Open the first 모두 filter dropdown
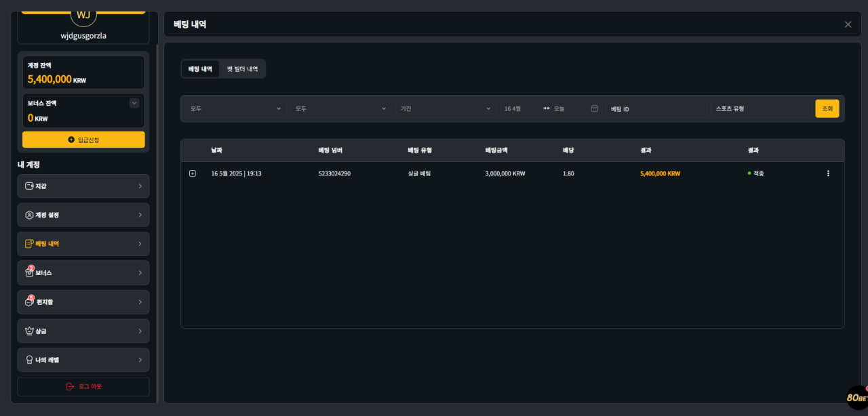This screenshot has height=416, width=868. tap(235, 108)
